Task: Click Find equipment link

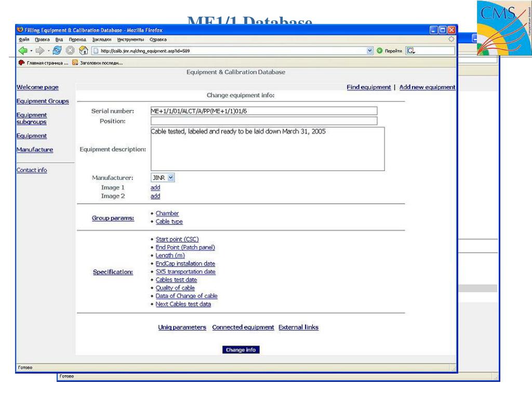Action: 368,87
